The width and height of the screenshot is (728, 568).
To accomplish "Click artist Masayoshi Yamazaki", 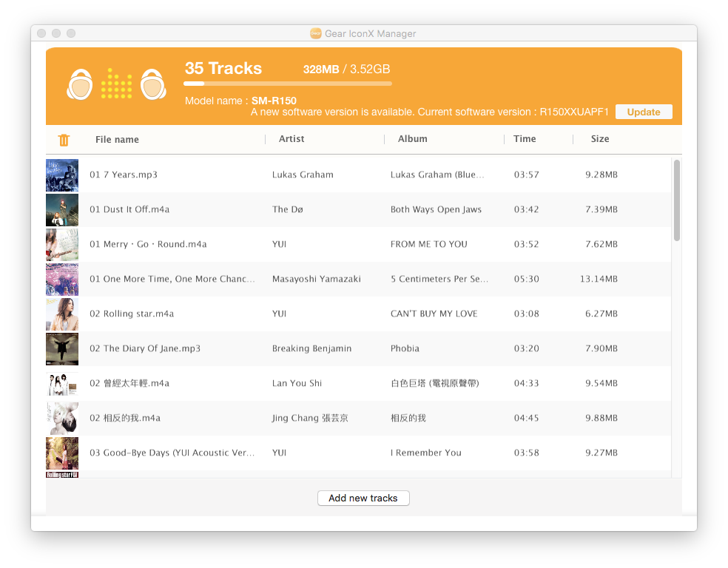I will click(x=316, y=279).
